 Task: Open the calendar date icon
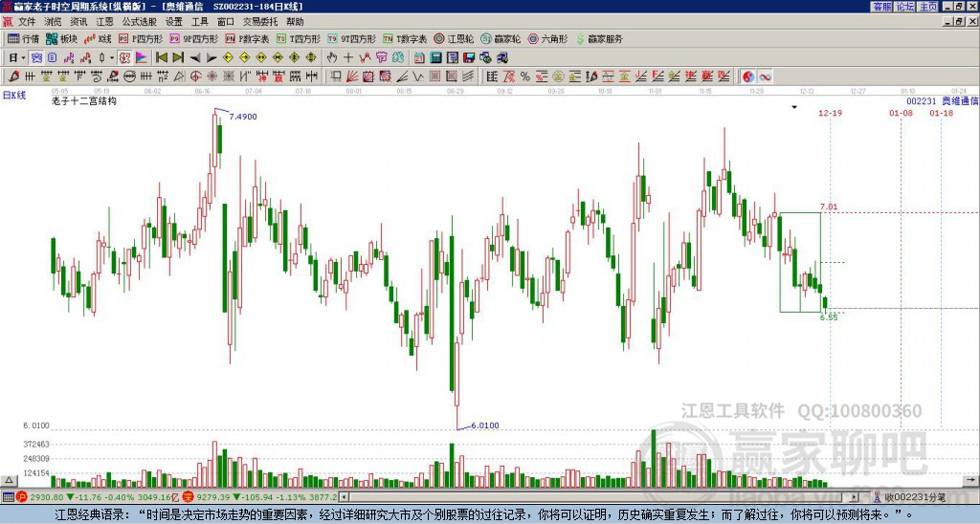pos(419,58)
